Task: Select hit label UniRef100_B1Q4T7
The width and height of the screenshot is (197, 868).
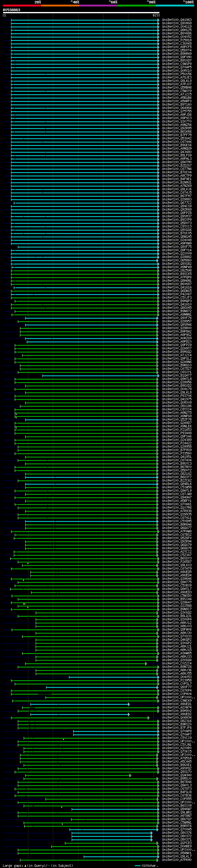Action: [x=177, y=375]
